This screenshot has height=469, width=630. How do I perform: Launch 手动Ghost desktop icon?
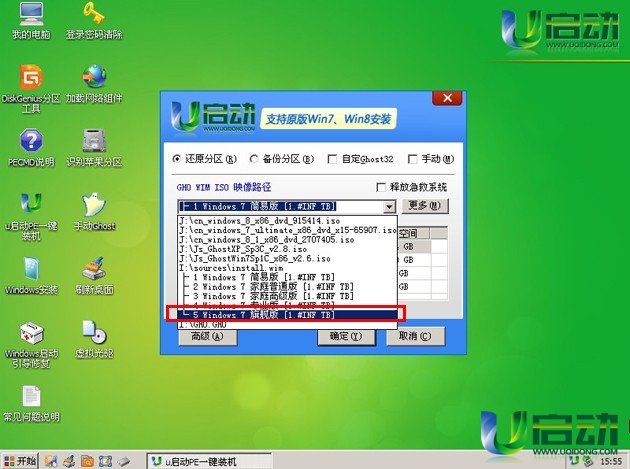(94, 205)
